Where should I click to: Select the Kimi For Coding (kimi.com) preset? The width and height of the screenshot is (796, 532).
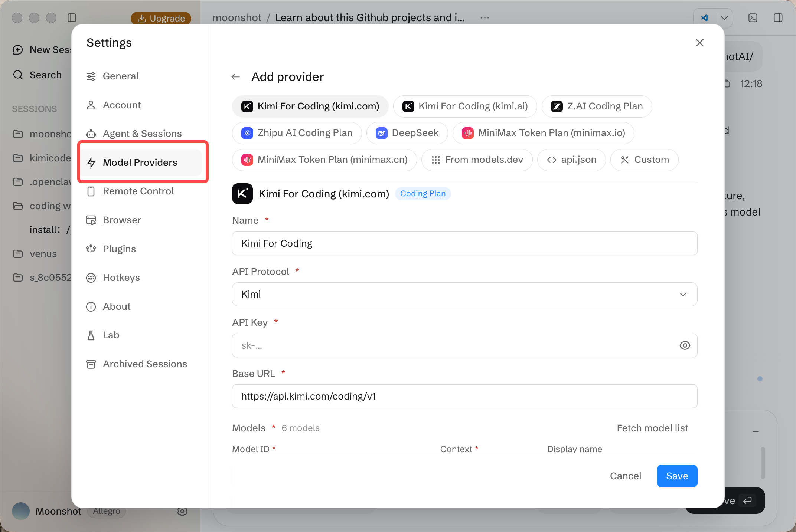click(310, 106)
